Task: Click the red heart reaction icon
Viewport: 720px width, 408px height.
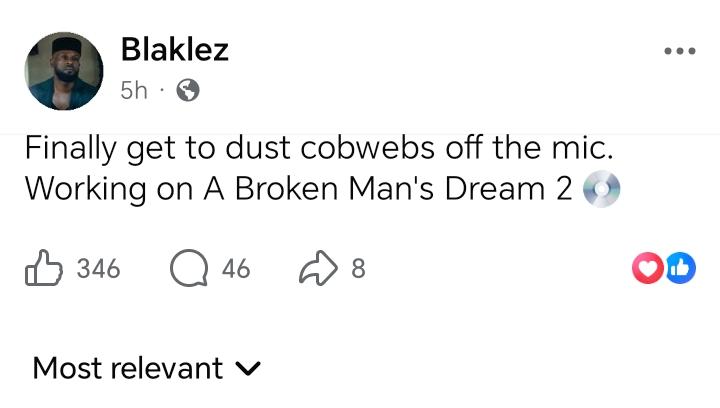Action: 650,267
